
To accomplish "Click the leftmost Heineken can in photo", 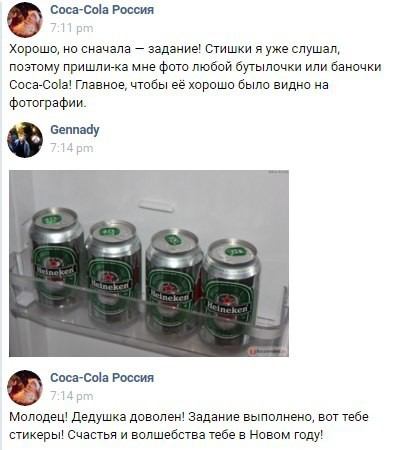I will point(56,255).
